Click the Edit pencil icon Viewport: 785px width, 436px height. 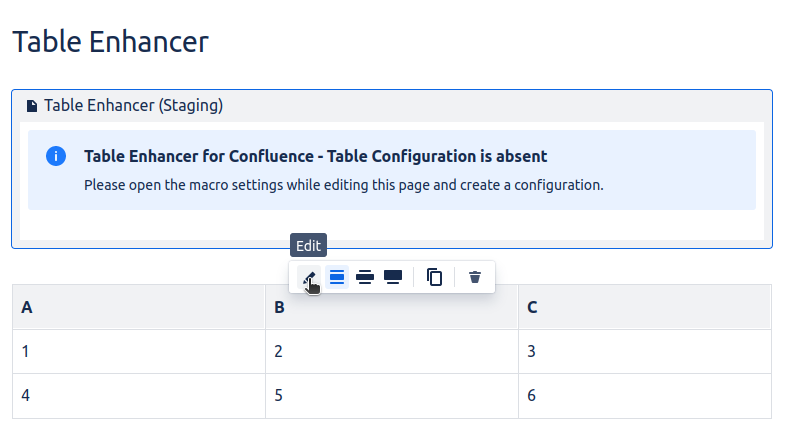coord(310,277)
